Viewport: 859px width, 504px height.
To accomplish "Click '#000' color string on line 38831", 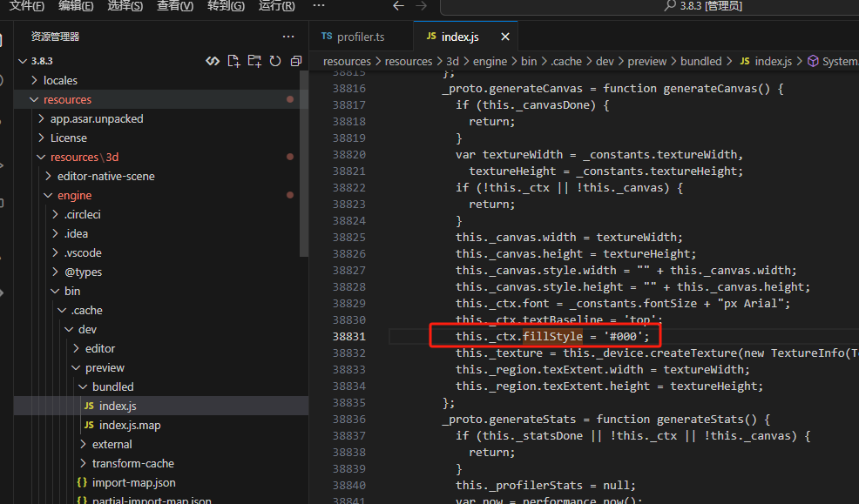I will (x=624, y=337).
